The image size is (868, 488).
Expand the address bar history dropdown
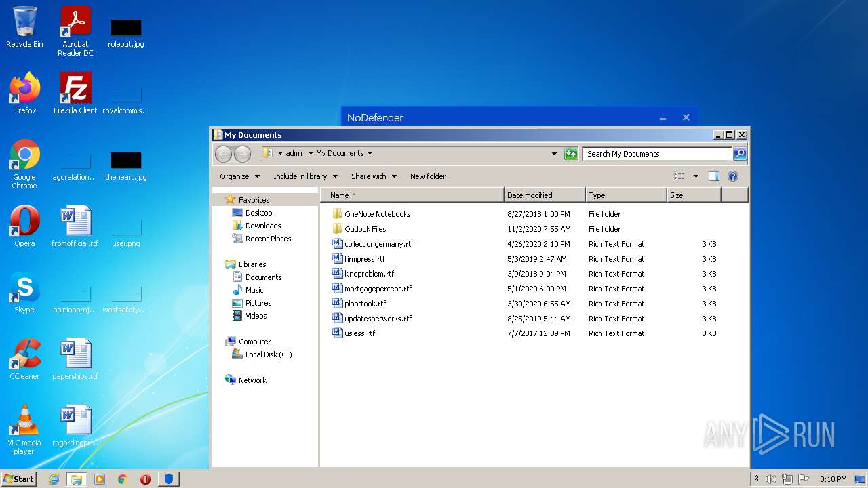555,154
